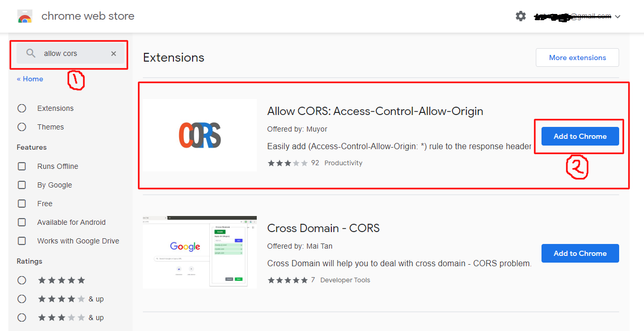This screenshot has height=331, width=644.
Task: Add Allow CORS extension to Chrome
Action: click(x=580, y=136)
